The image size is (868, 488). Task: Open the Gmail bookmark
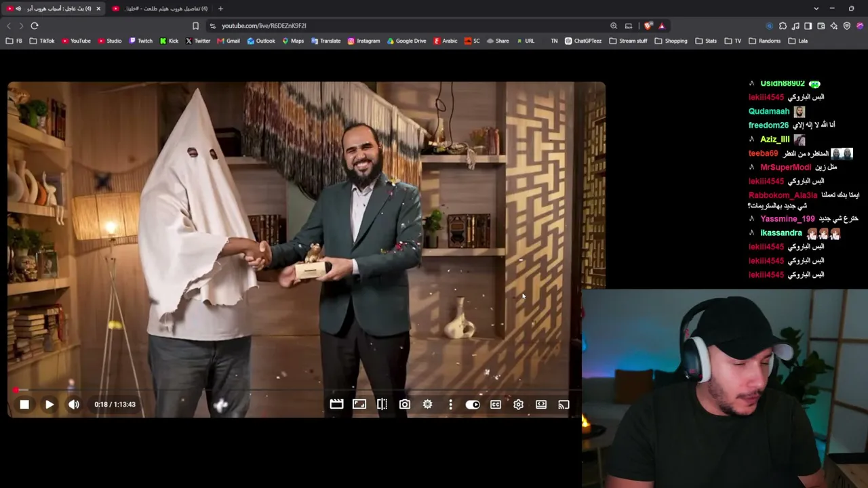coord(229,41)
